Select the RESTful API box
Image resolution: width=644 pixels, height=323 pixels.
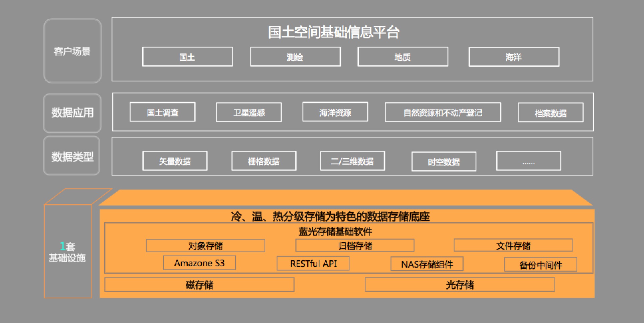[313, 263]
